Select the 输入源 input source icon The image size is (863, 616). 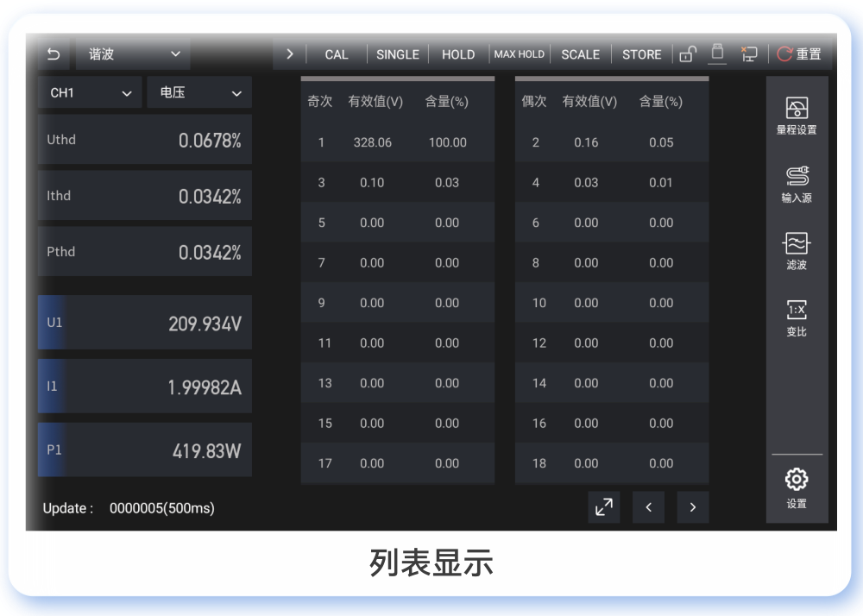(796, 183)
